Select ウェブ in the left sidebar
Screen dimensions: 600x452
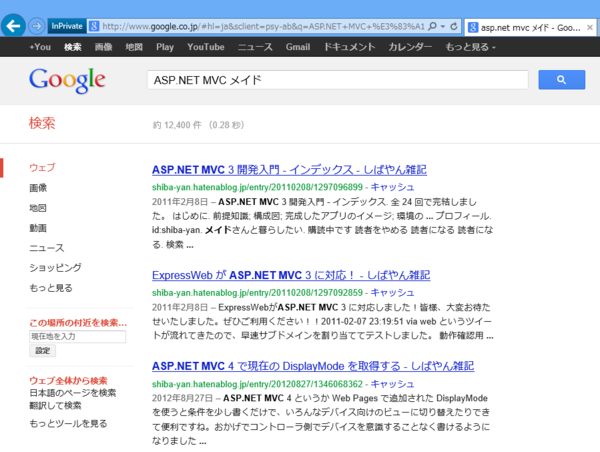[x=42, y=168]
